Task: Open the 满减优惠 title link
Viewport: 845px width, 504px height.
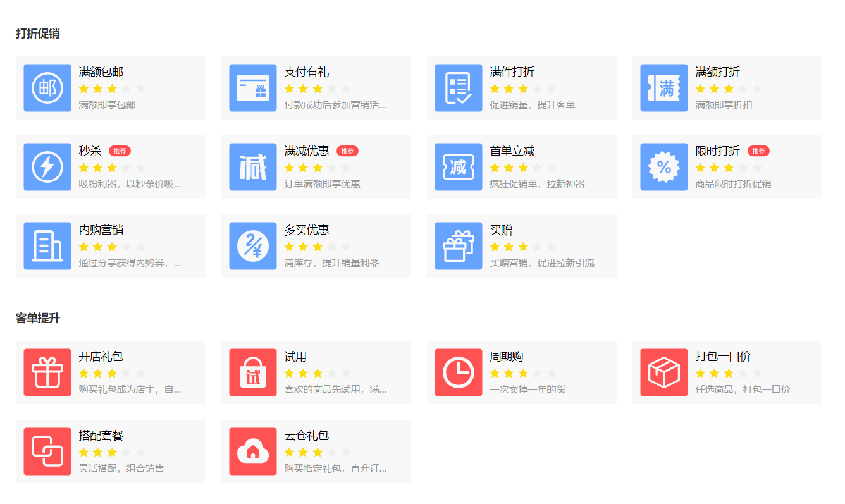Action: tap(307, 151)
